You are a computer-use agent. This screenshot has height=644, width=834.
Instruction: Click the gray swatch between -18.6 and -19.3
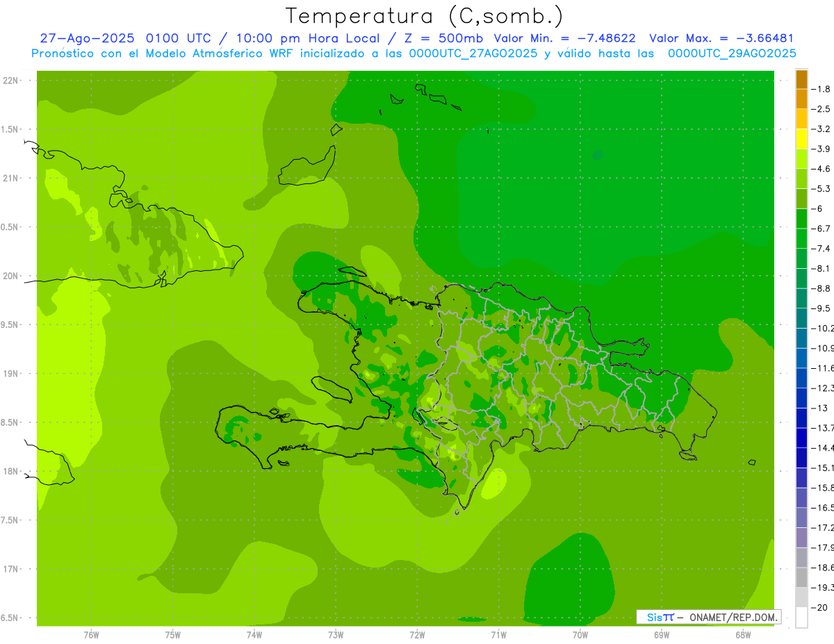[x=801, y=577]
